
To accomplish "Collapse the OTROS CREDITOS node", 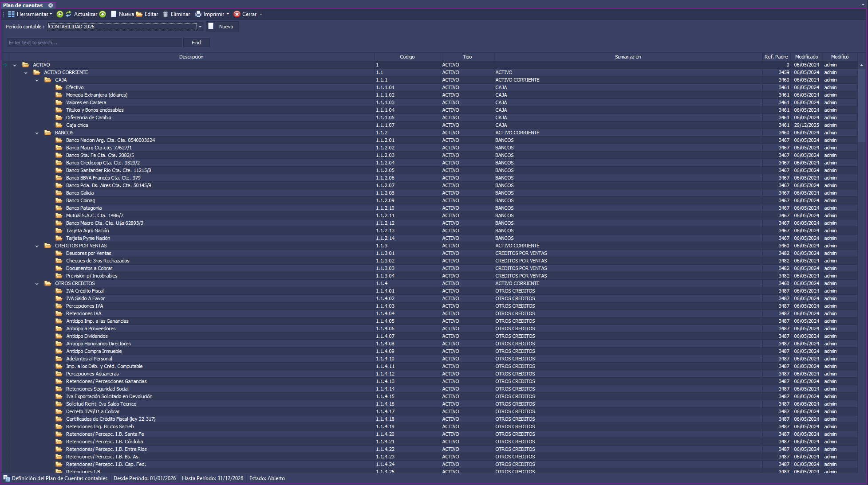I will 37,284.
